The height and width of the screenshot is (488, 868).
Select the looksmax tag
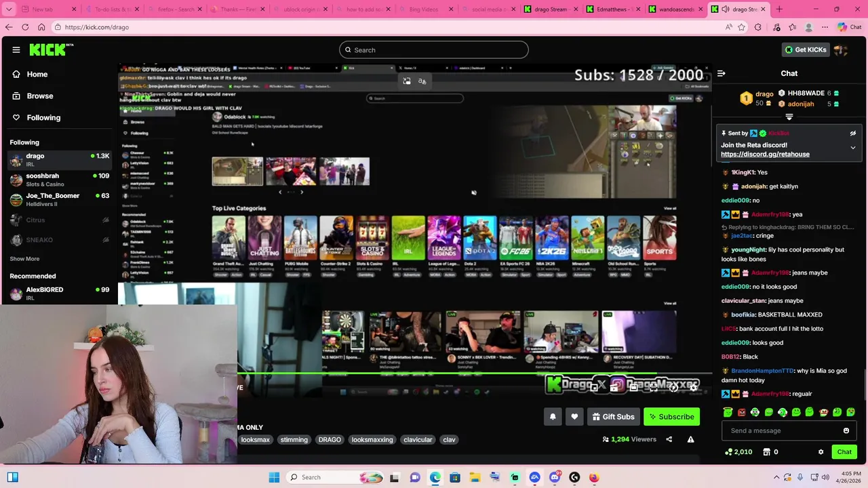pyautogui.click(x=255, y=440)
